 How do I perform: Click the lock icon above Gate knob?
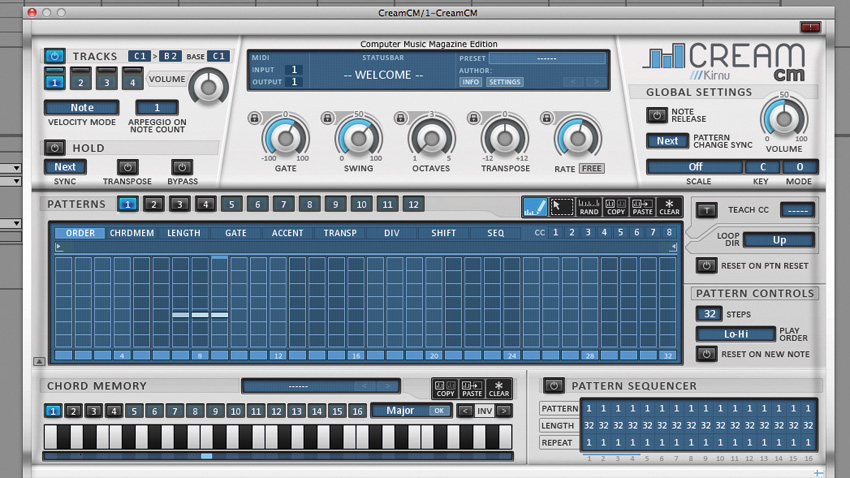click(253, 118)
